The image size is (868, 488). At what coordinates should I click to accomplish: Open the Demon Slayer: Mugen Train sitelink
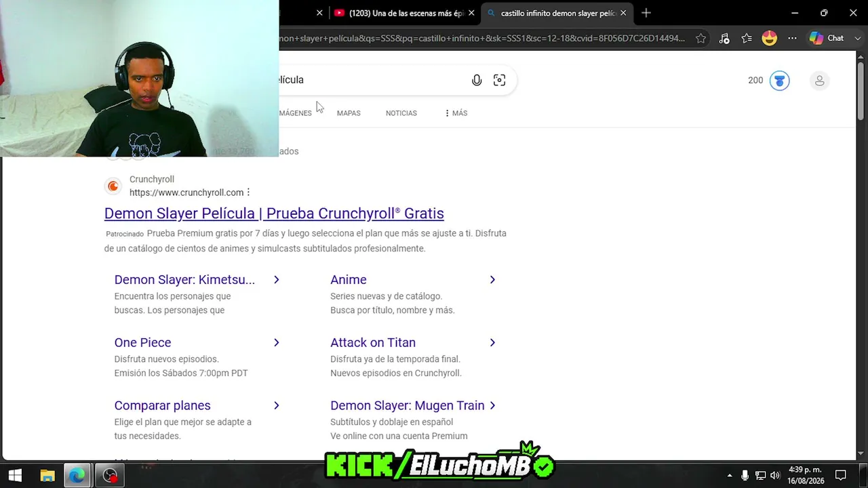click(x=408, y=406)
